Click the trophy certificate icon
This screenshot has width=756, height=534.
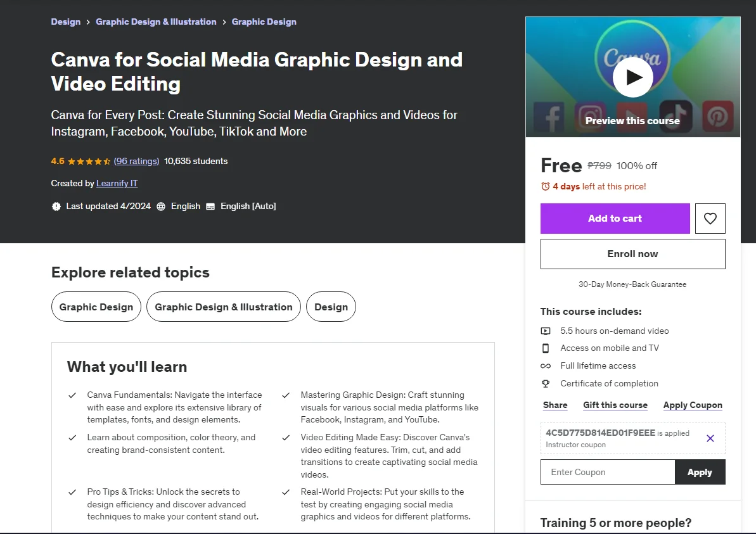[546, 384]
